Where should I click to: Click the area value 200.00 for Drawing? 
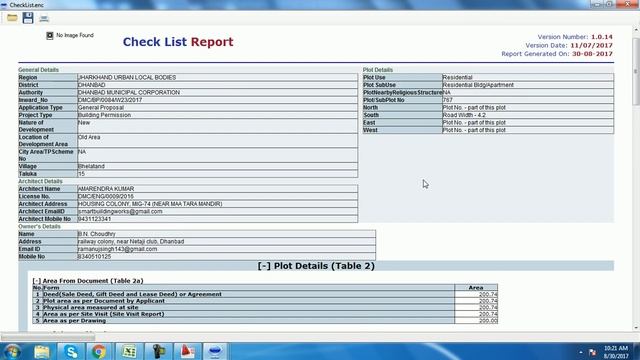pyautogui.click(x=488, y=321)
